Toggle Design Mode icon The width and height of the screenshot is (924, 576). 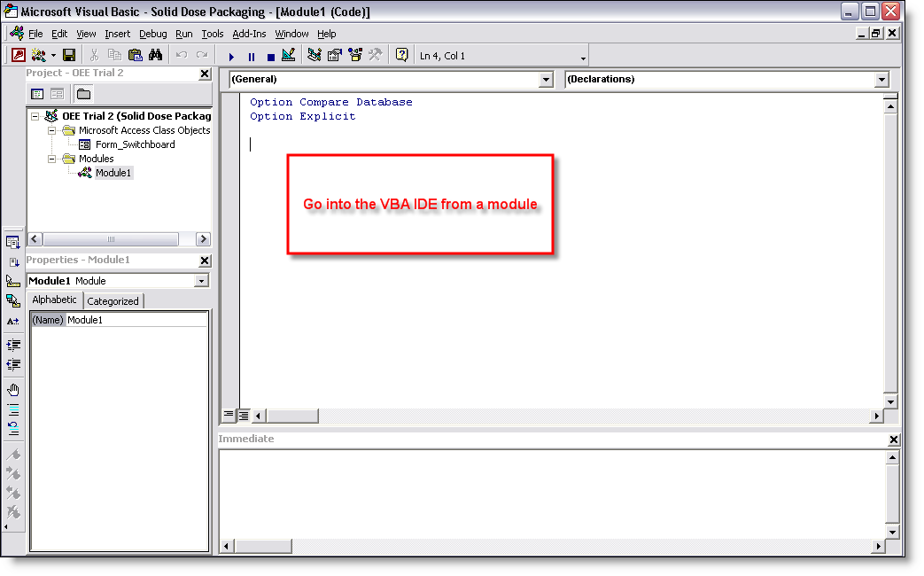[288, 56]
